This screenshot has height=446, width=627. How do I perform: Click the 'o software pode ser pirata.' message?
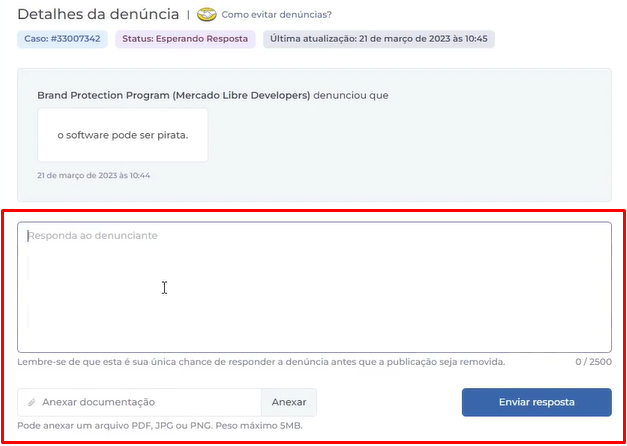[123, 135]
